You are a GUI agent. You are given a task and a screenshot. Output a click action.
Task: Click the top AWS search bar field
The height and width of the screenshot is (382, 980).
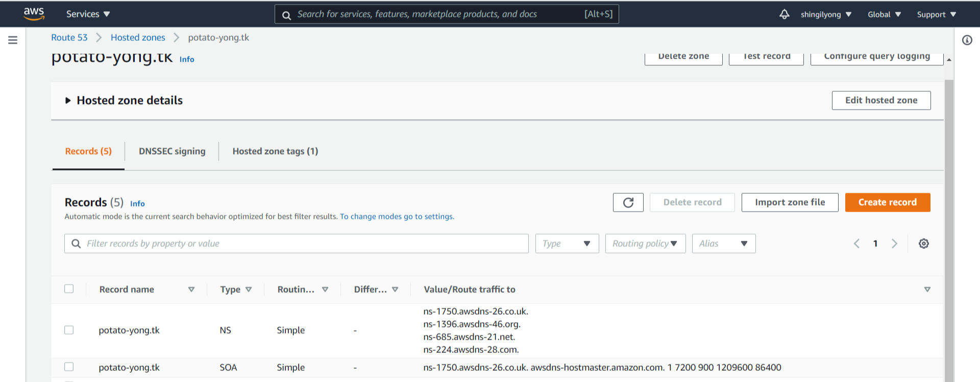[x=447, y=14]
